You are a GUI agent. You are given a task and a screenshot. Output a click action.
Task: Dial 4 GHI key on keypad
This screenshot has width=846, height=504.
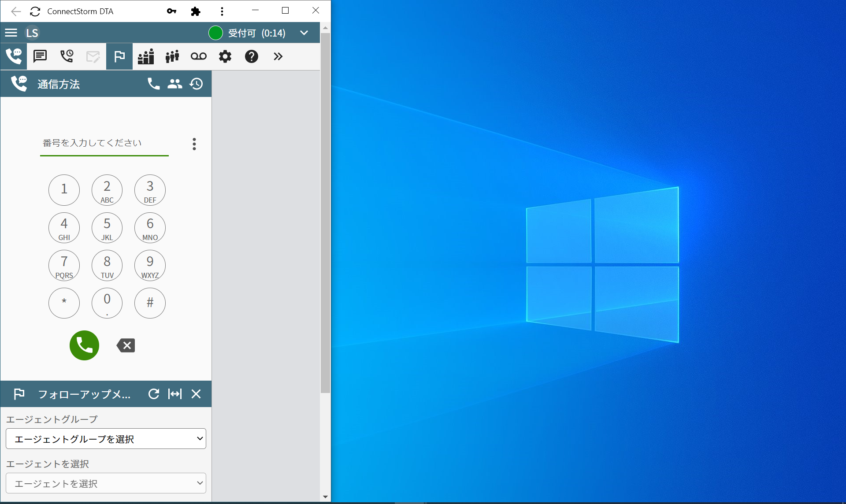[64, 228]
